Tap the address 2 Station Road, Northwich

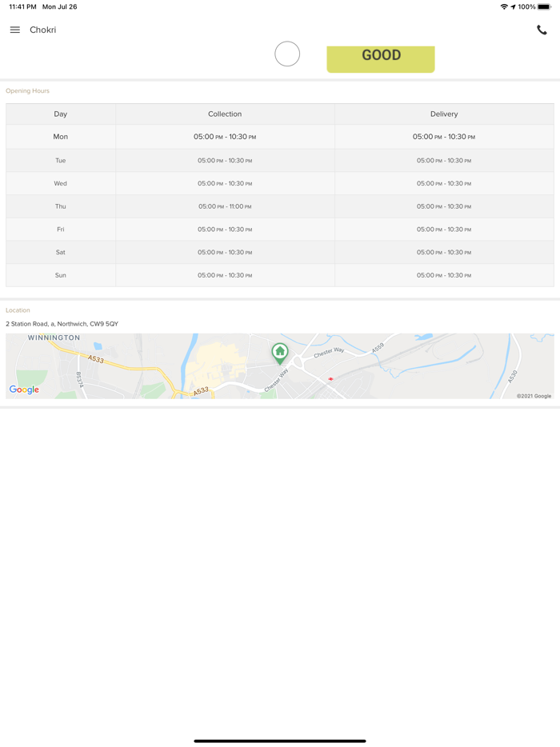62,324
